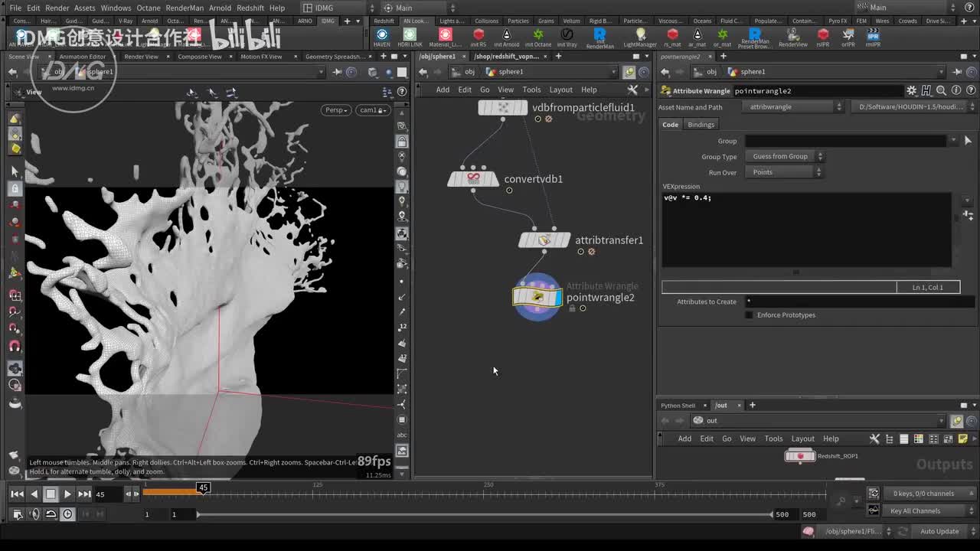
Task: Toggle pin on parameter pane
Action: click(956, 71)
